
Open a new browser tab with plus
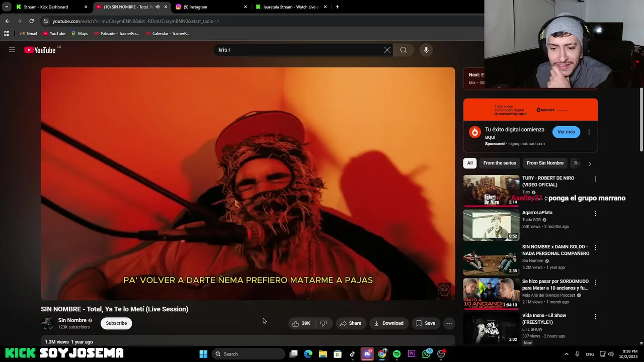337,7
